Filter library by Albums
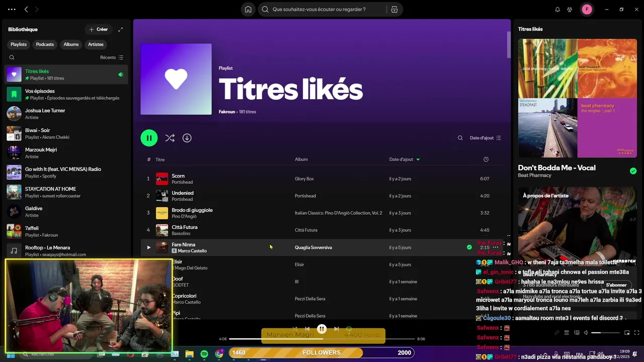Viewport: 644px width, 362px height. [x=71, y=44]
